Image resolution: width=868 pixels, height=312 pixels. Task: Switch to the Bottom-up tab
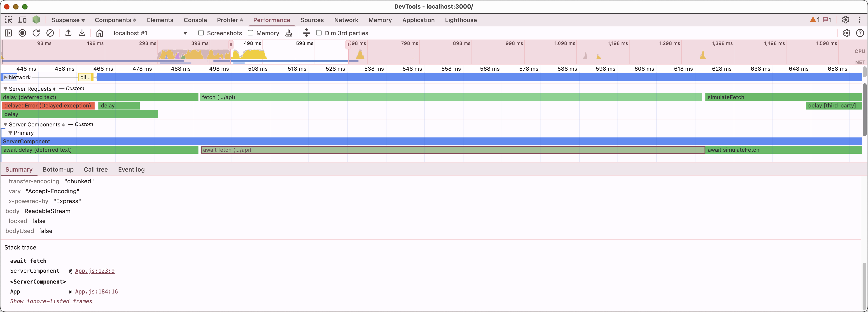click(58, 170)
